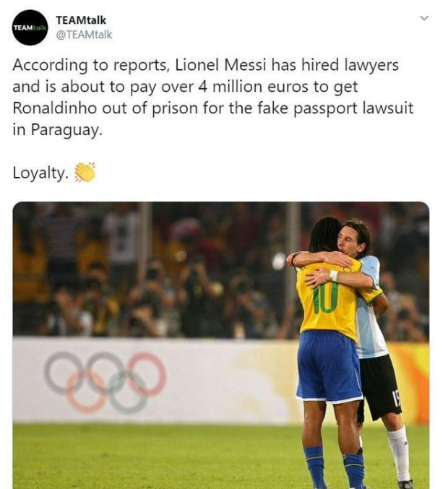Click the @TEAMtalk handle
Viewport: 448px width, 489px height.
point(84,35)
